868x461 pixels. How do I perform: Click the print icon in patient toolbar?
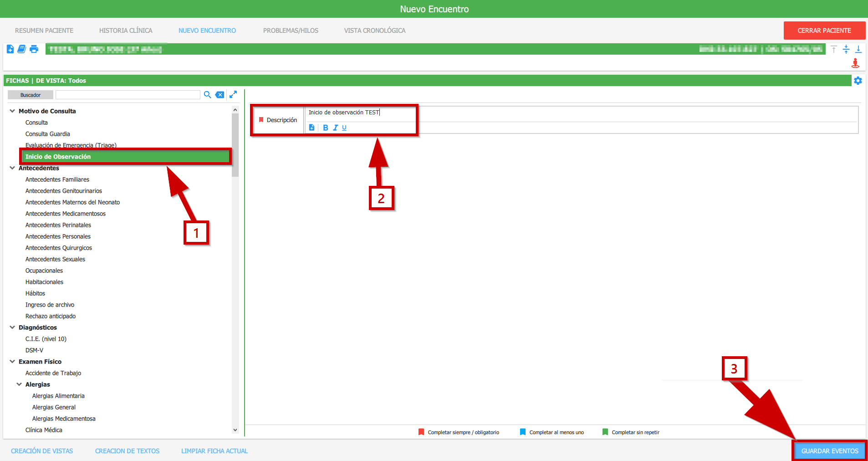[x=34, y=49]
